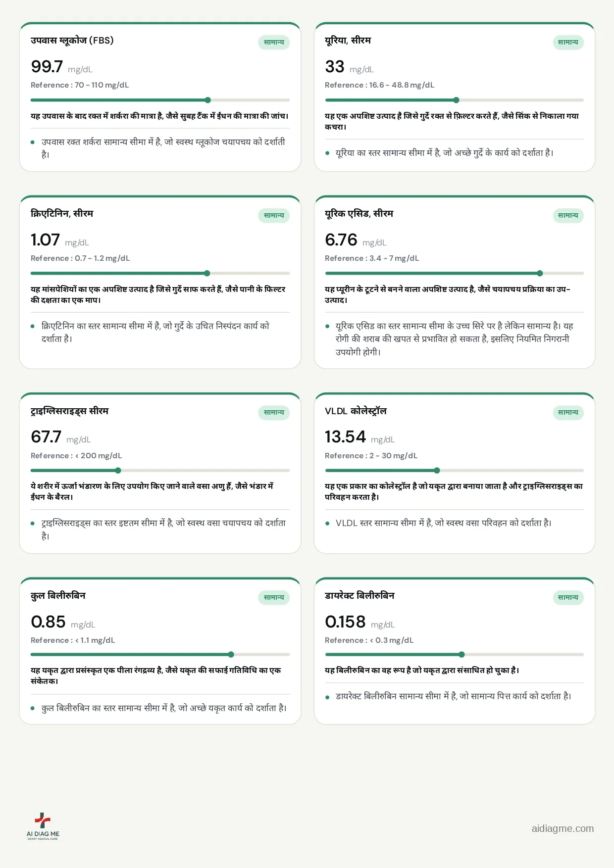This screenshot has width=614, height=868.
Task: Click the direct bilirubin slider marker
Action: coord(461,655)
